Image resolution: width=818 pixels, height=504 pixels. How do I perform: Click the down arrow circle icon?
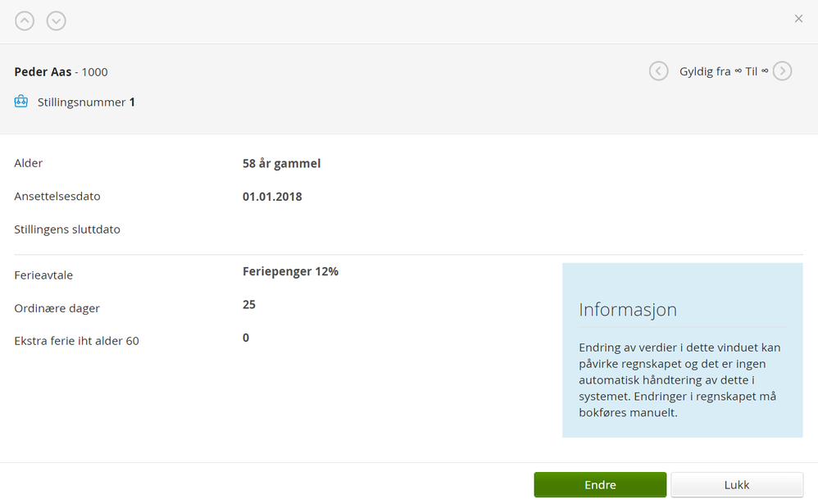point(56,21)
